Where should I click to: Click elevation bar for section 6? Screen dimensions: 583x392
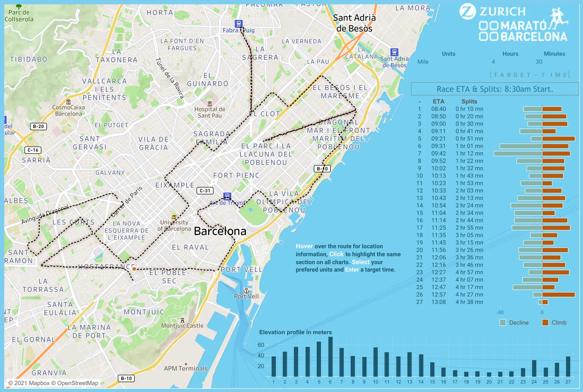330,357
